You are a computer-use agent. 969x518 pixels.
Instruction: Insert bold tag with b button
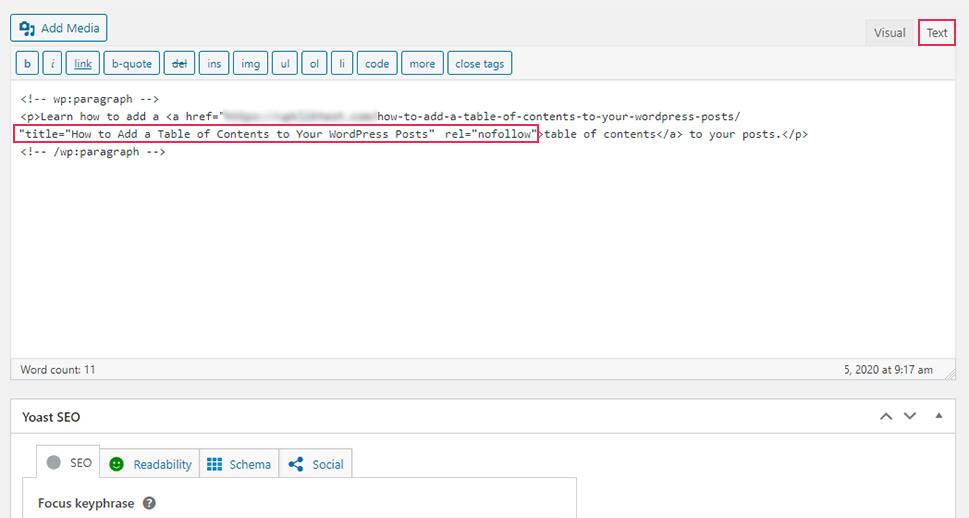click(27, 64)
